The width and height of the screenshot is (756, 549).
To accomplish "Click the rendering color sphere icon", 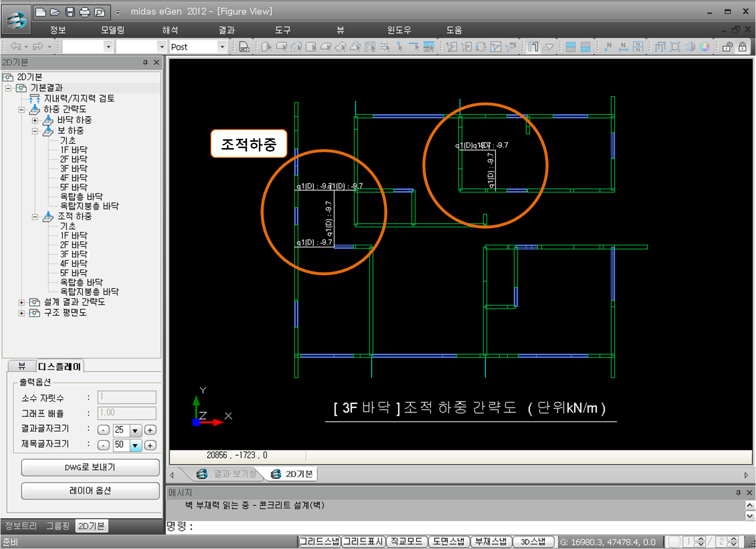I will click(x=705, y=47).
